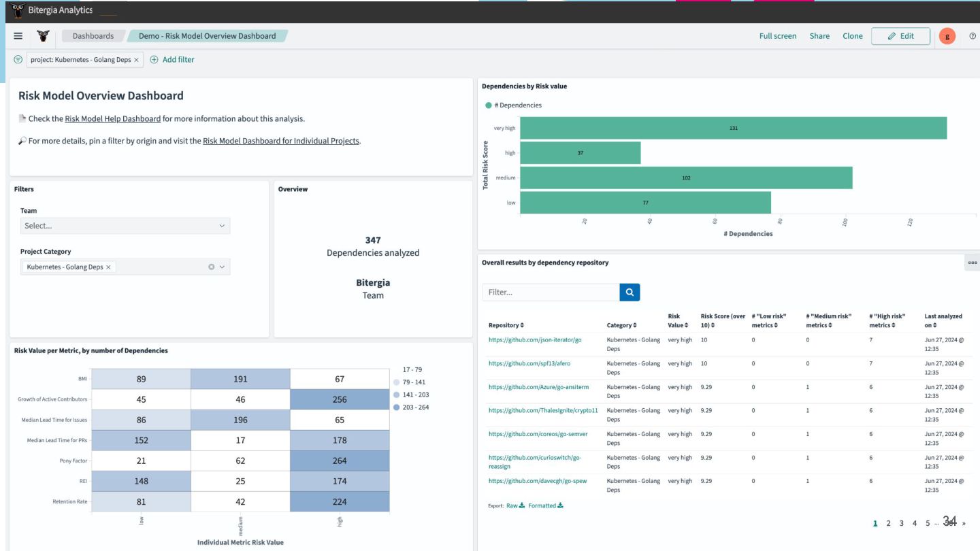The height and width of the screenshot is (551, 980).
Task: Open Risk Model Dashboard for Individual Projects
Action: click(x=281, y=141)
